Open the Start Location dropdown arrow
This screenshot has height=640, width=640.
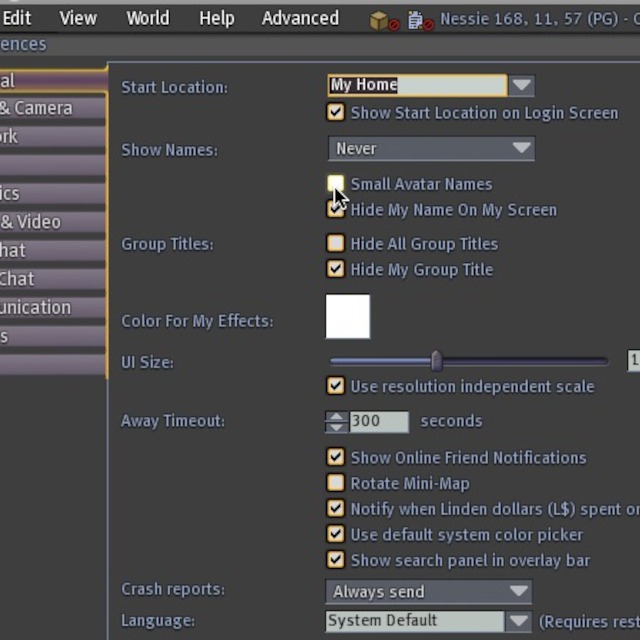521,86
